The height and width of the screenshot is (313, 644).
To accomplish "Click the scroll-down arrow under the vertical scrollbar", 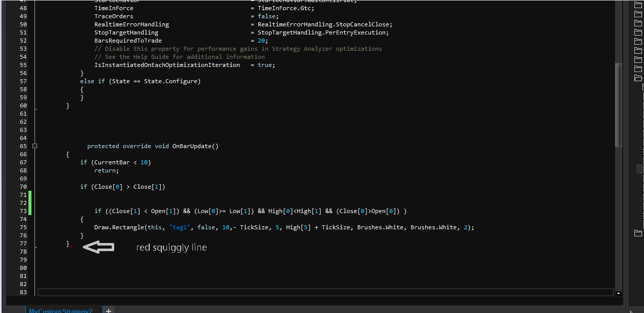I will (x=618, y=293).
